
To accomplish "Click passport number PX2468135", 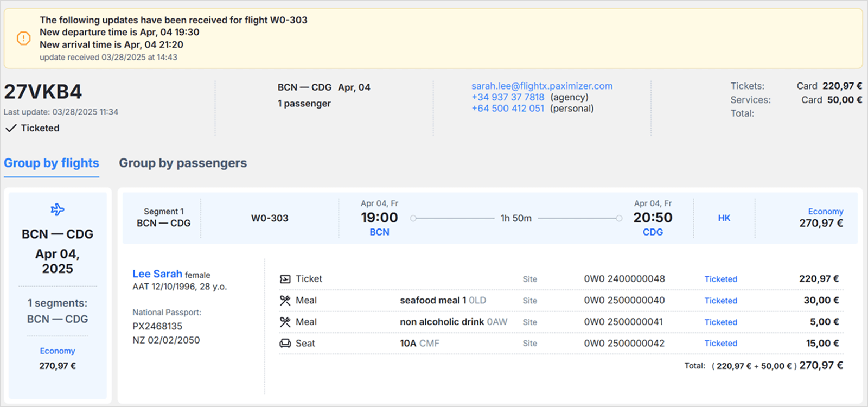I will (157, 326).
